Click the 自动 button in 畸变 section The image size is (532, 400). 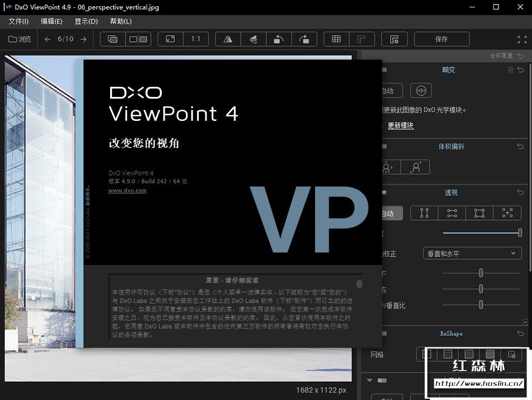[392, 91]
